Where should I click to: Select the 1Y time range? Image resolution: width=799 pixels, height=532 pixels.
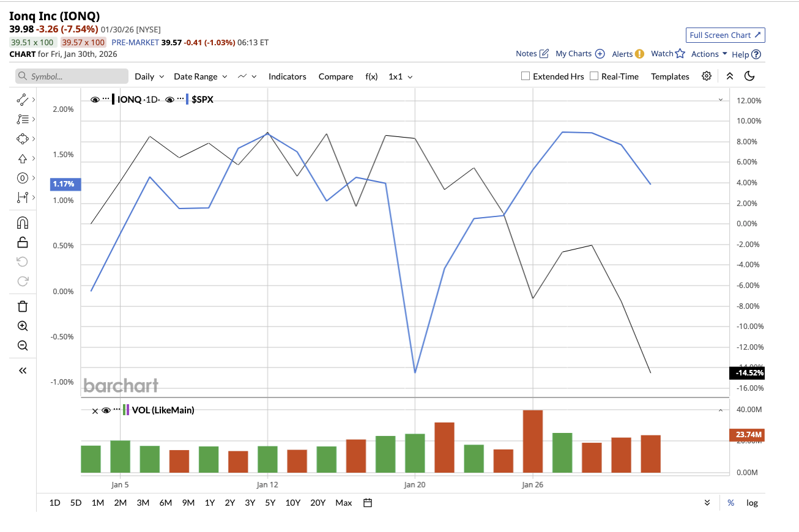pos(210,503)
